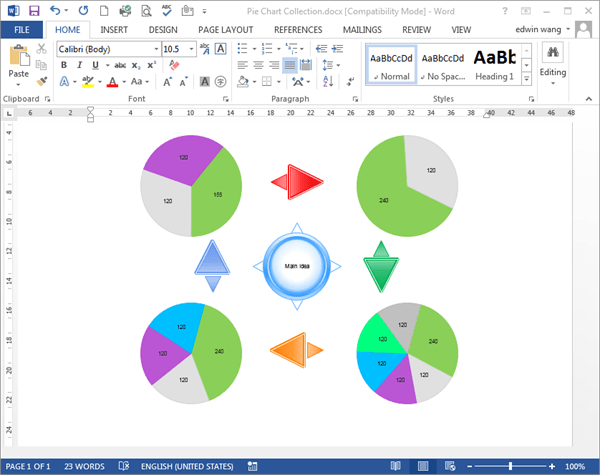Viewport: 600px width, 475px height.
Task: Toggle strikethrough text formatting
Action: (120, 65)
